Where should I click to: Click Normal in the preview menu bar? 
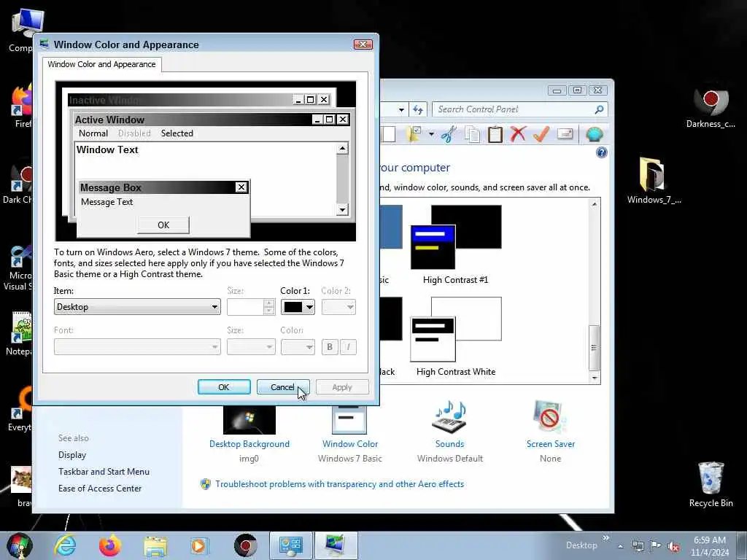click(x=93, y=133)
